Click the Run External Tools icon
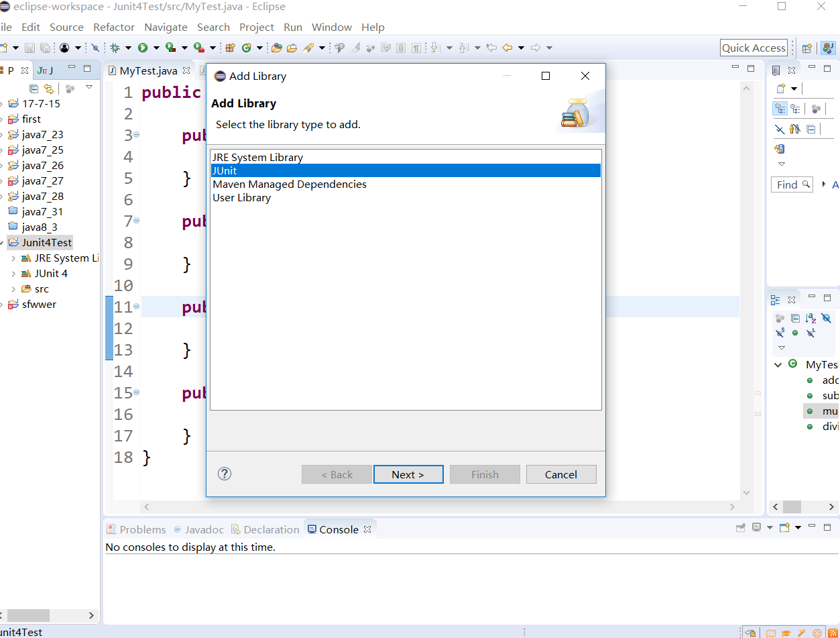This screenshot has height=638, width=840. coord(199,48)
